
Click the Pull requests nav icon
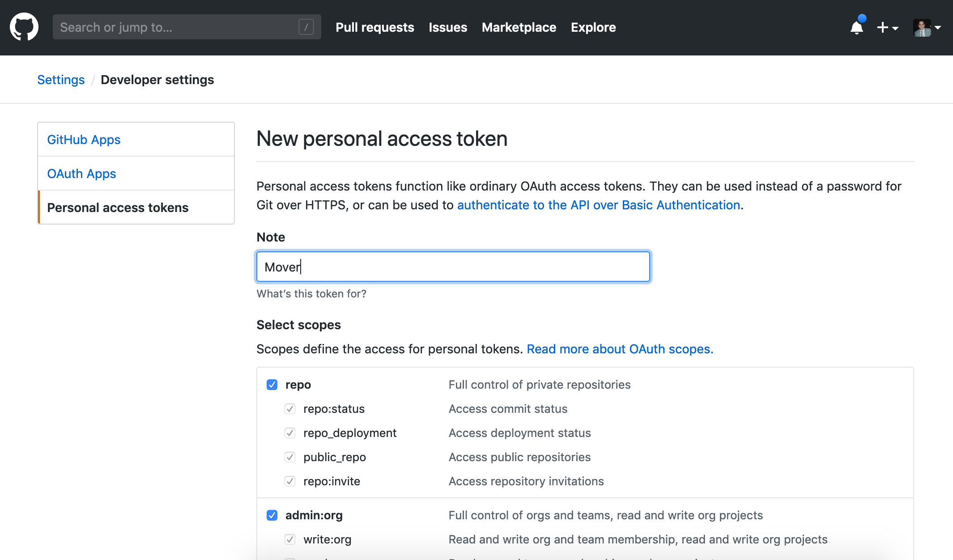click(375, 27)
